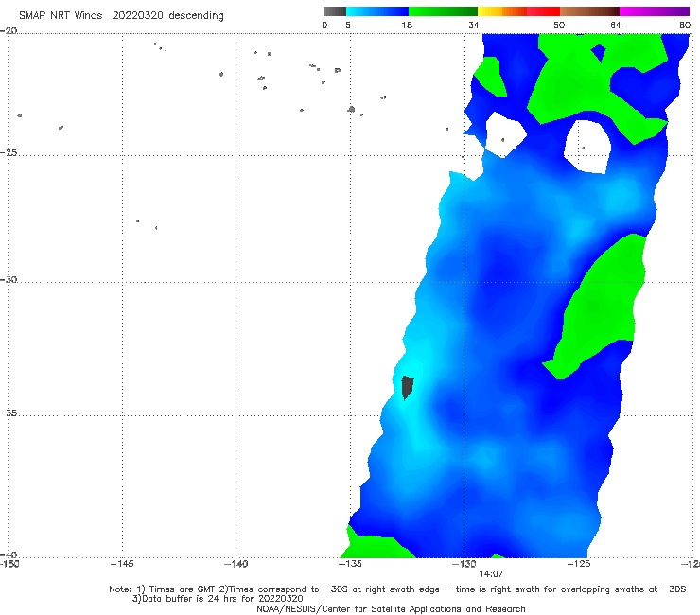700x615 pixels.
Task: Click the color bar label '50'
Action: (559, 25)
